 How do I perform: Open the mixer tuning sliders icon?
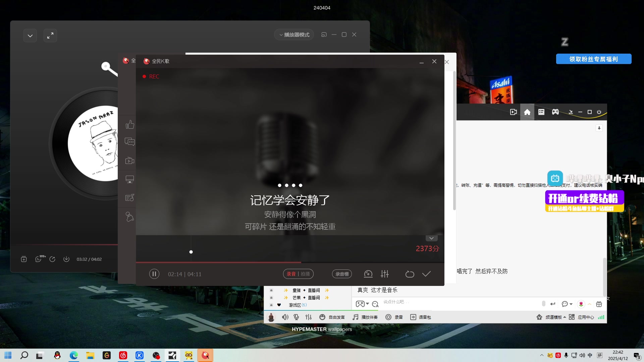click(385, 274)
